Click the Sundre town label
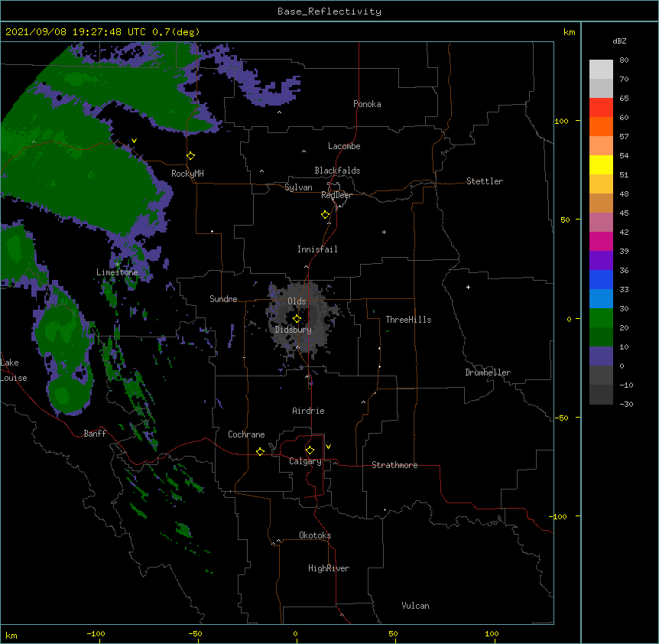Screen dimensions: 659x644 tap(223, 299)
